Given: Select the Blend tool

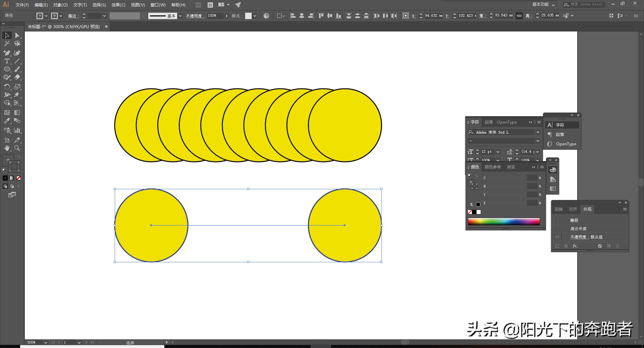Looking at the screenshot, I should [x=17, y=121].
